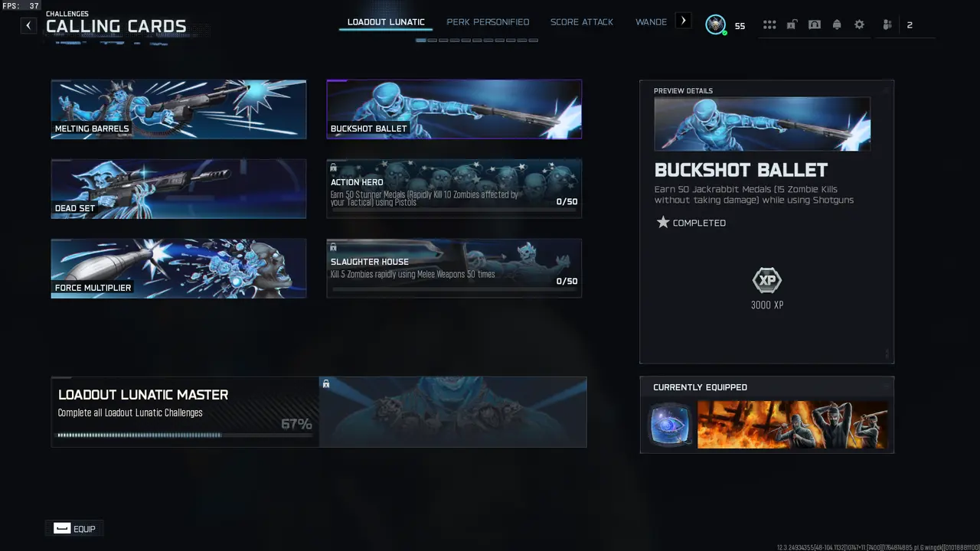Click the Buckshot Ballet title in preview

[741, 170]
